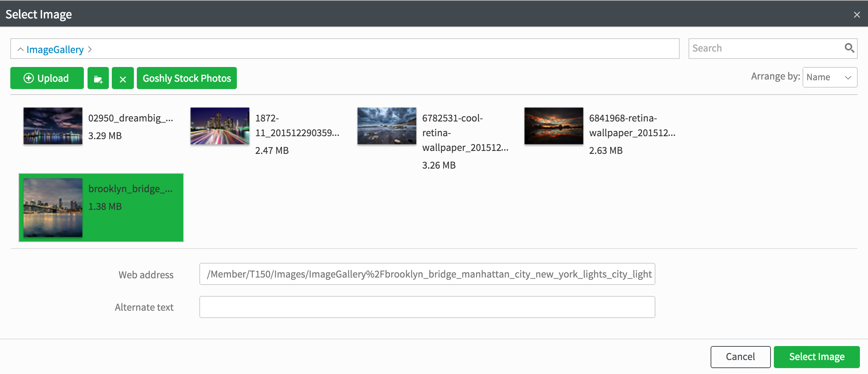The image size is (868, 374).
Task: Close the Select Image dialog
Action: 857,15
